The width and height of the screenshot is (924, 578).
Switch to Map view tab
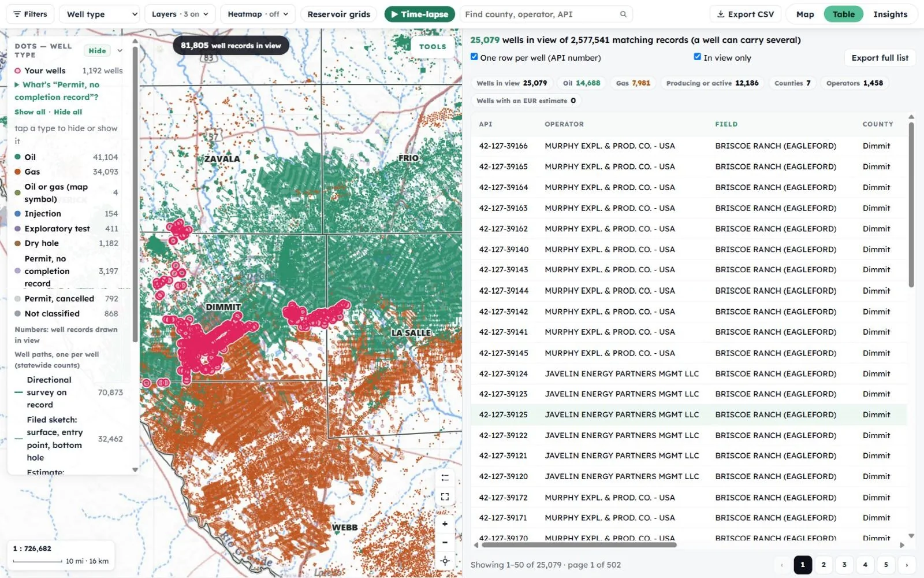pos(805,14)
